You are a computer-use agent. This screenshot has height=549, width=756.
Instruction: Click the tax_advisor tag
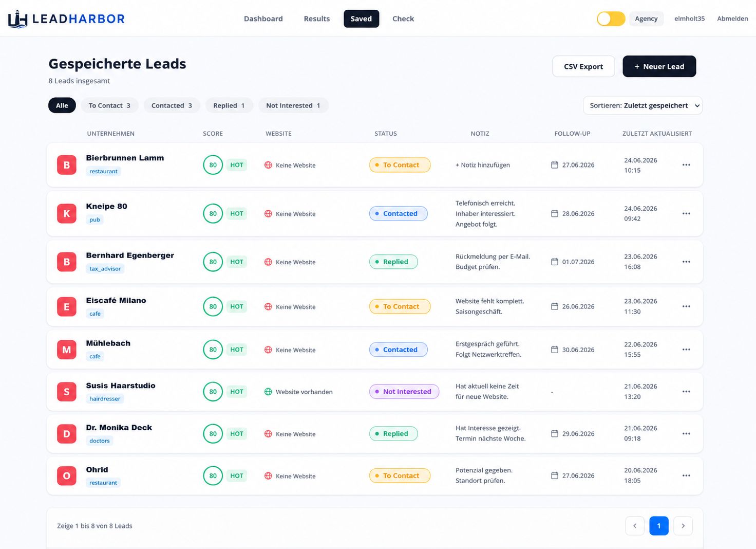click(105, 269)
